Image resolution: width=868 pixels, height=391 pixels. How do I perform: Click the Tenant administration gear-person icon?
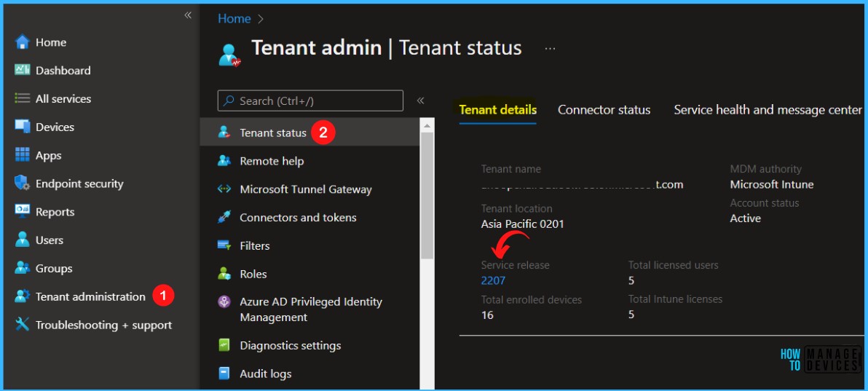(x=22, y=296)
